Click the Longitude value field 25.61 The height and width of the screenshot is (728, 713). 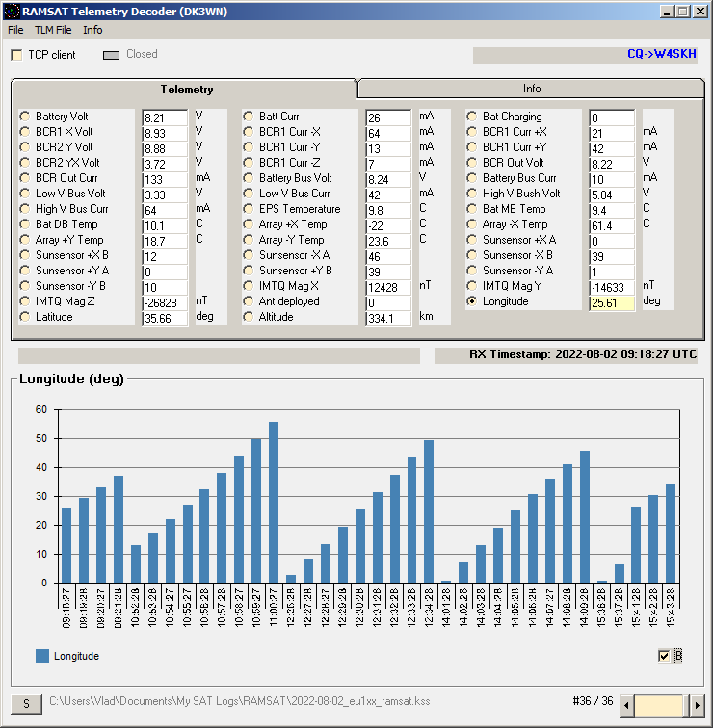point(612,302)
